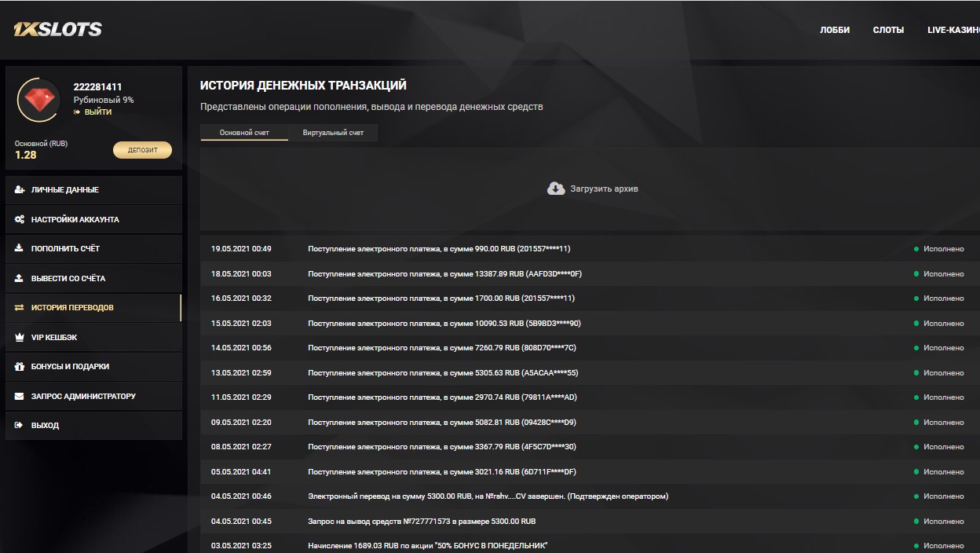Click date 08.05.2021 02:27
Image resolution: width=980 pixels, height=553 pixels.
point(241,447)
